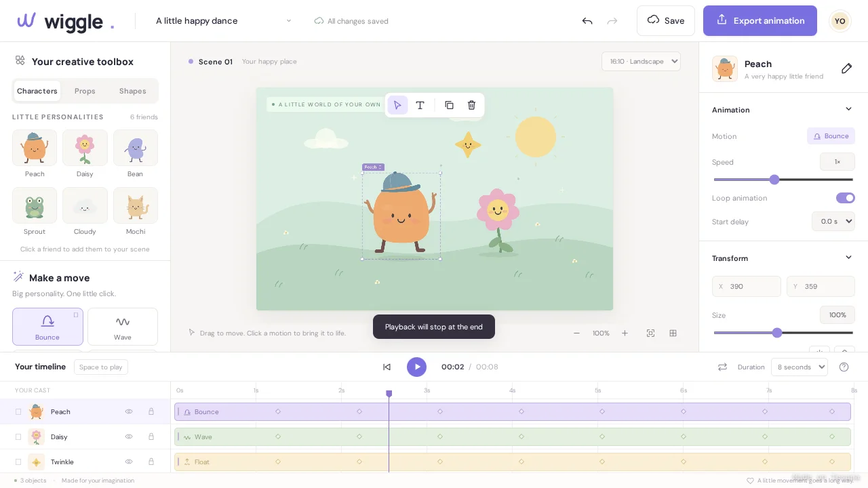This screenshot has height=488, width=868.
Task: Switch to the Props tab
Action: click(x=85, y=91)
